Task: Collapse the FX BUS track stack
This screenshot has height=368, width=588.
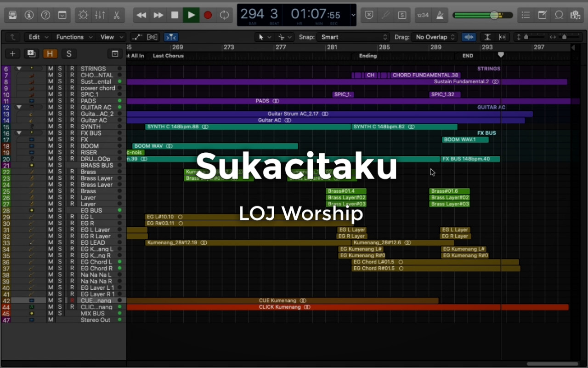Action: [x=19, y=133]
